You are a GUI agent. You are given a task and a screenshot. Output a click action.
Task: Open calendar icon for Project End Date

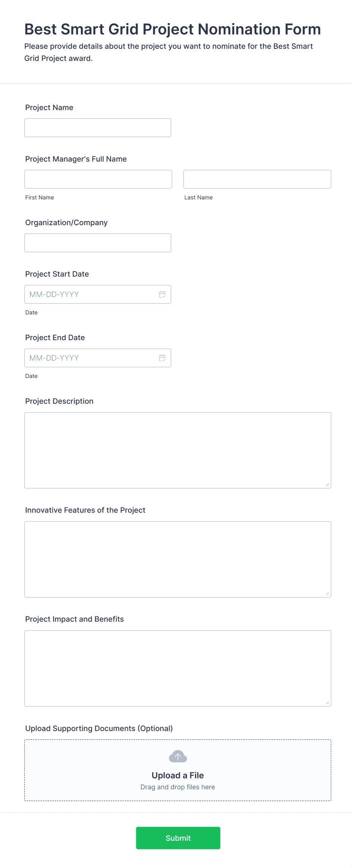point(162,358)
